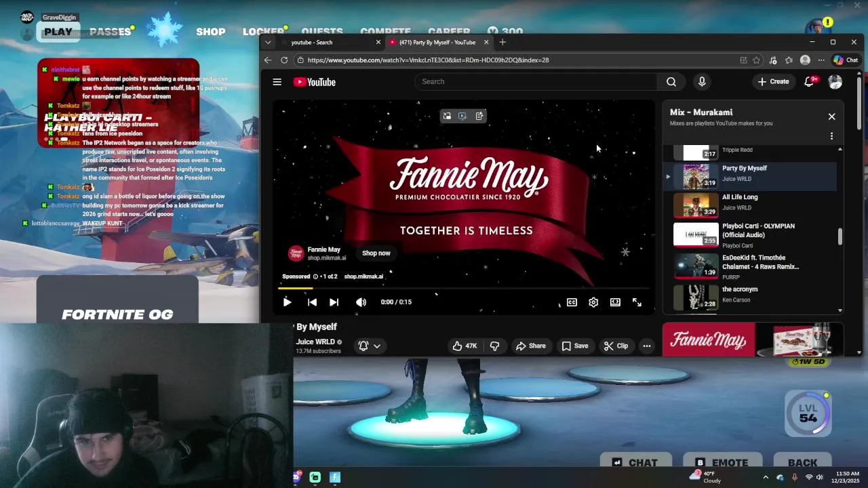868x488 pixels.
Task: Open Mix playlist three-dot options menu
Action: (x=831, y=136)
